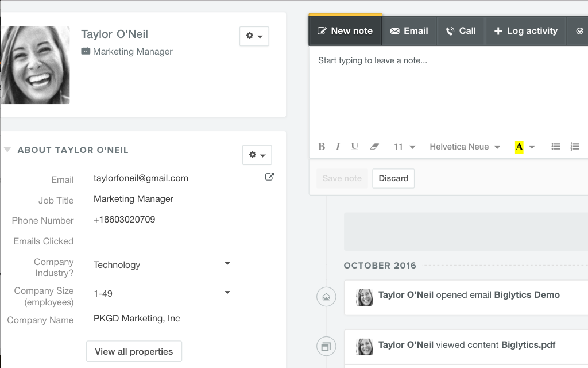
Task: View all properties for Taylor O'Neil
Action: 134,351
